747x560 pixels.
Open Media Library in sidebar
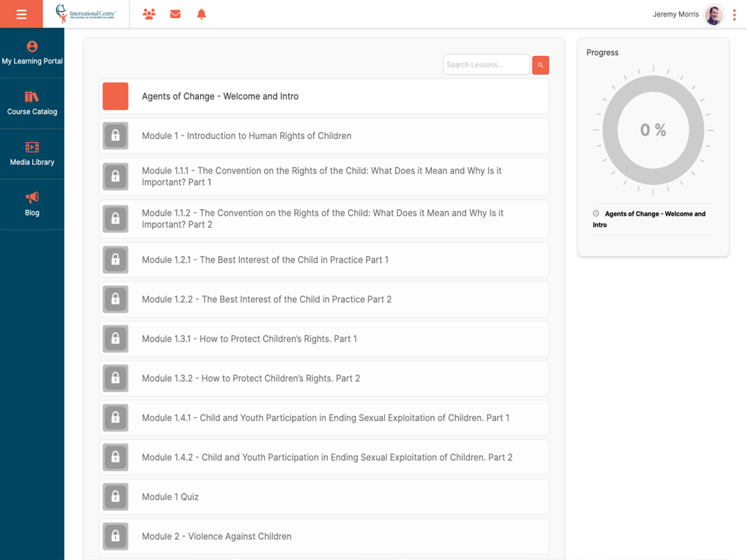[x=32, y=154]
